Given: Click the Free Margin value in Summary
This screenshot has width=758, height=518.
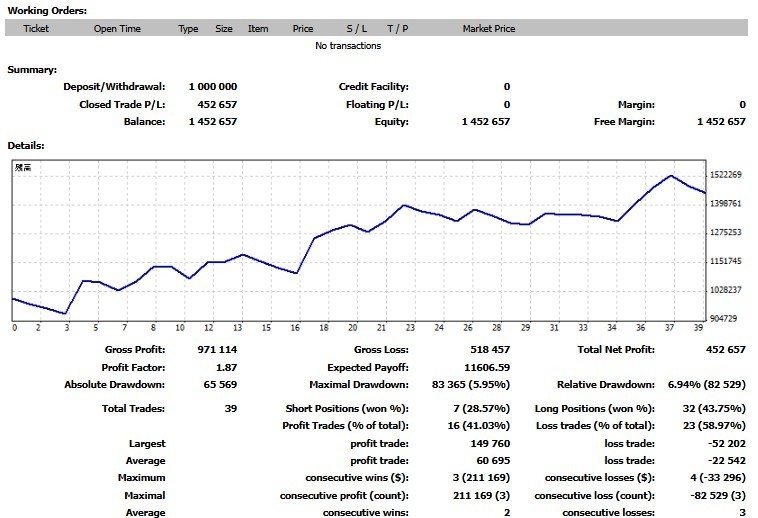Looking at the screenshot, I should click(721, 121).
